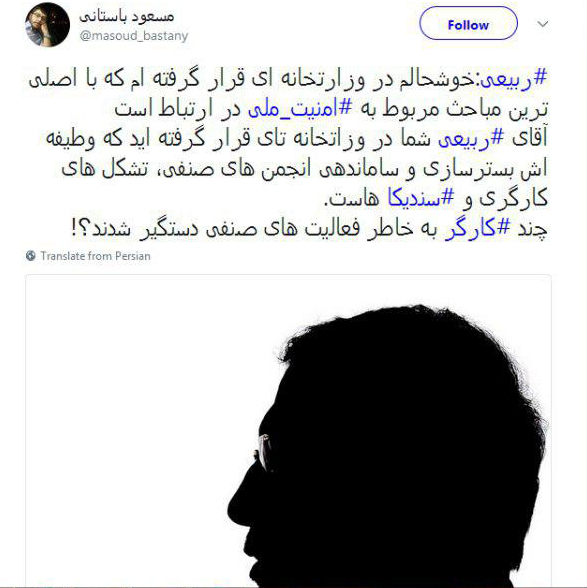
Task: Open the profile avatar of masoud_bastany
Action: click(x=47, y=25)
